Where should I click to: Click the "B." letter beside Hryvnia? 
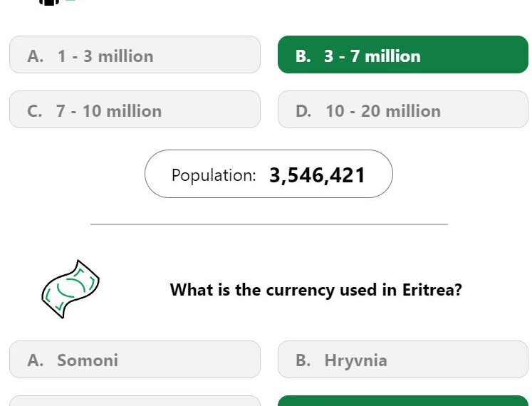click(x=303, y=360)
